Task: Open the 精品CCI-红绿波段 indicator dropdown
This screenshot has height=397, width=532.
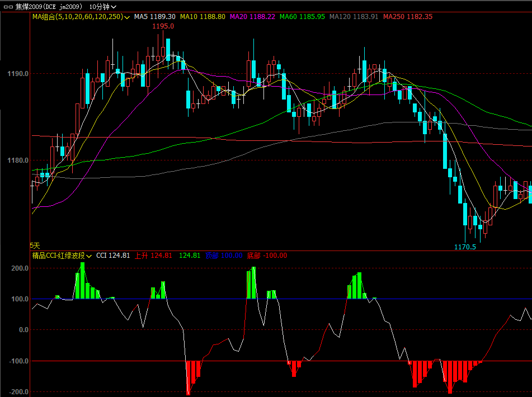Action: pyautogui.click(x=62, y=256)
